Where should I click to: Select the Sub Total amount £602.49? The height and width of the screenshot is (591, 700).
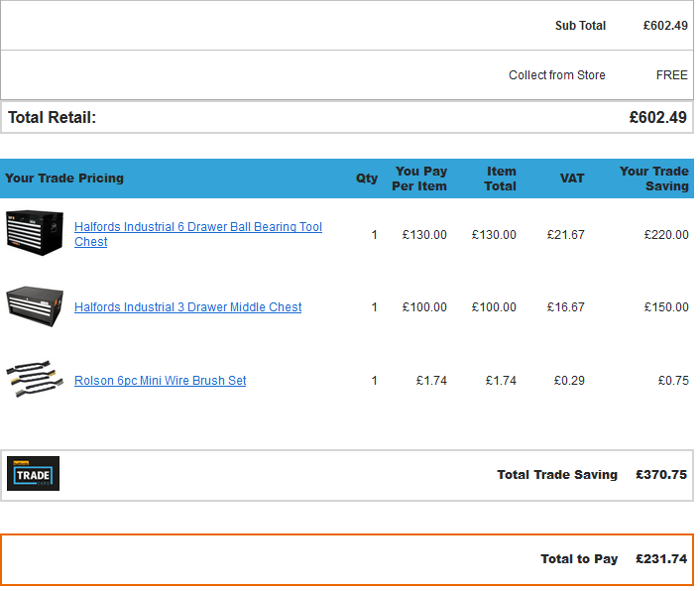click(x=665, y=26)
